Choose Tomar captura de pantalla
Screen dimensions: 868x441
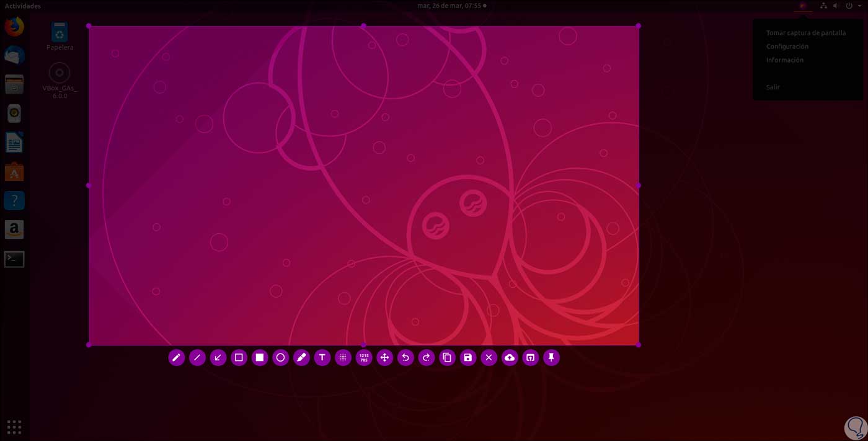coord(806,33)
